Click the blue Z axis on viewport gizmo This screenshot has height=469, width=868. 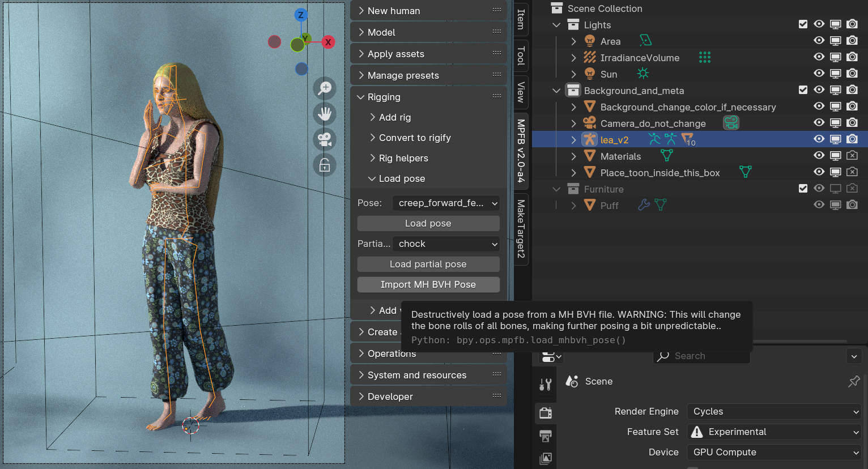coord(301,15)
